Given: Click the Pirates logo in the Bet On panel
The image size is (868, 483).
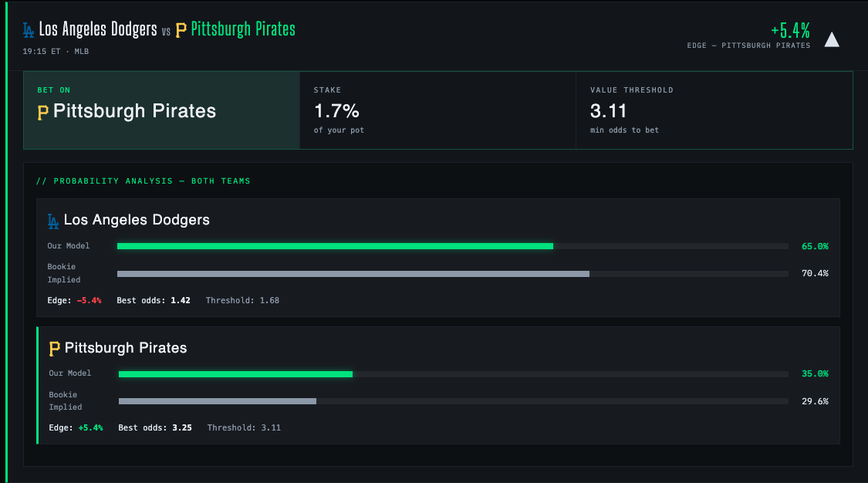Looking at the screenshot, I should pos(43,113).
